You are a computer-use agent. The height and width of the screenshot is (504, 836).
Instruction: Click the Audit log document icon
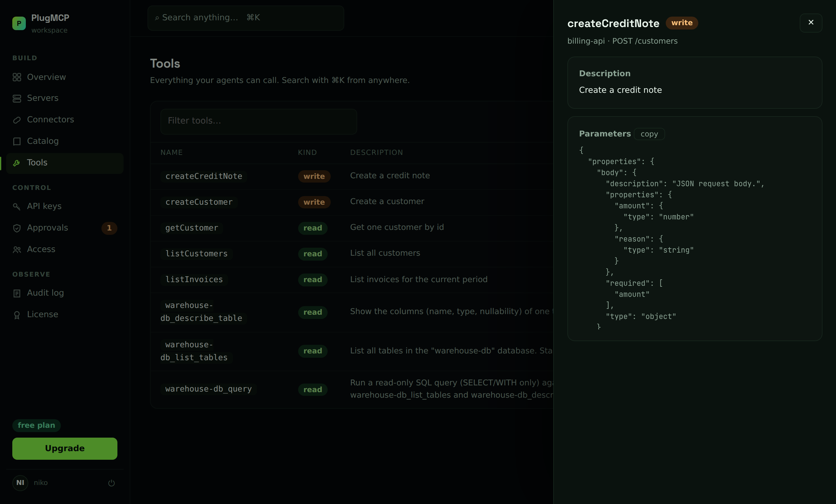(x=17, y=293)
